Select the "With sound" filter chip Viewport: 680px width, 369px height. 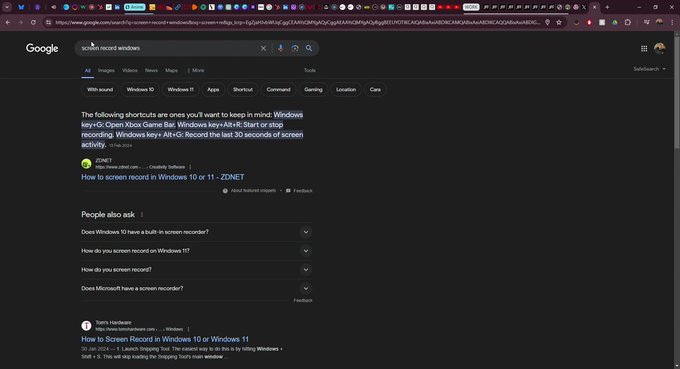100,89
